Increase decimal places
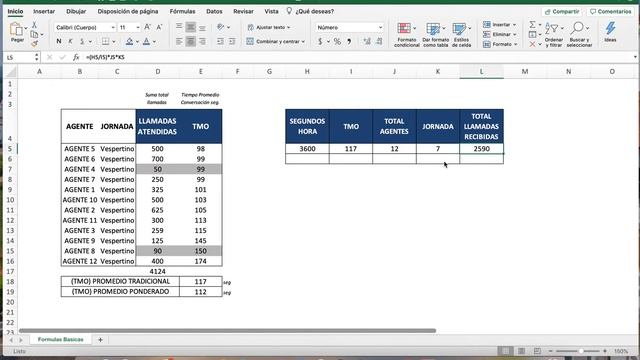This screenshot has height=360, width=640. click(367, 41)
